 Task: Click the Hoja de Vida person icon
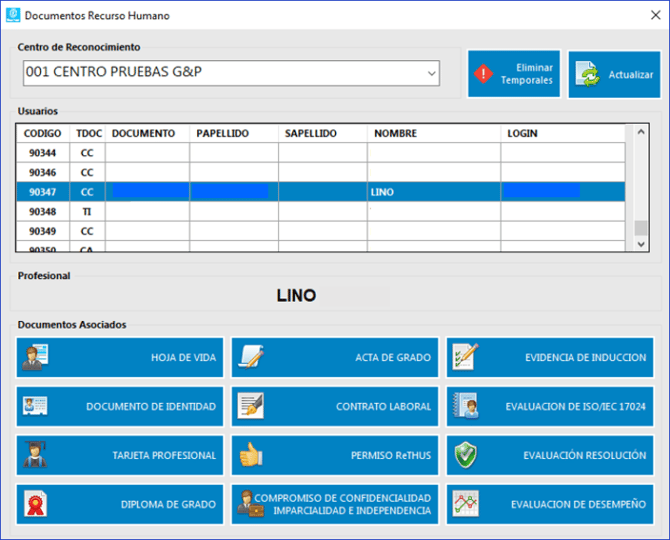35,357
